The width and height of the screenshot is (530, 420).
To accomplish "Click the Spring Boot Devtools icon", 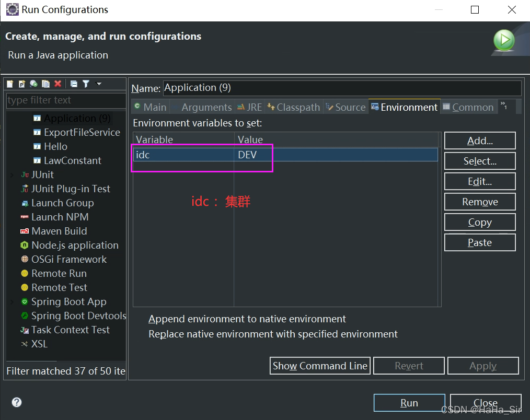I will pyautogui.click(x=25, y=316).
